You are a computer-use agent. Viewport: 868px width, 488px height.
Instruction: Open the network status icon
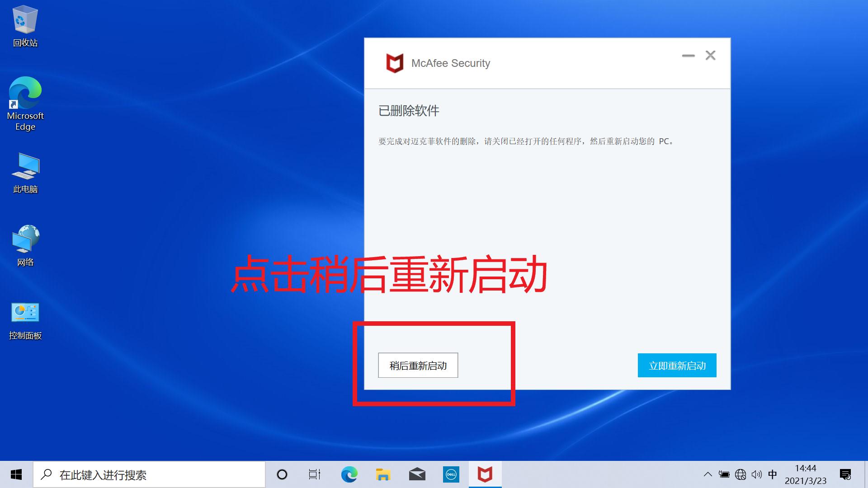(740, 474)
